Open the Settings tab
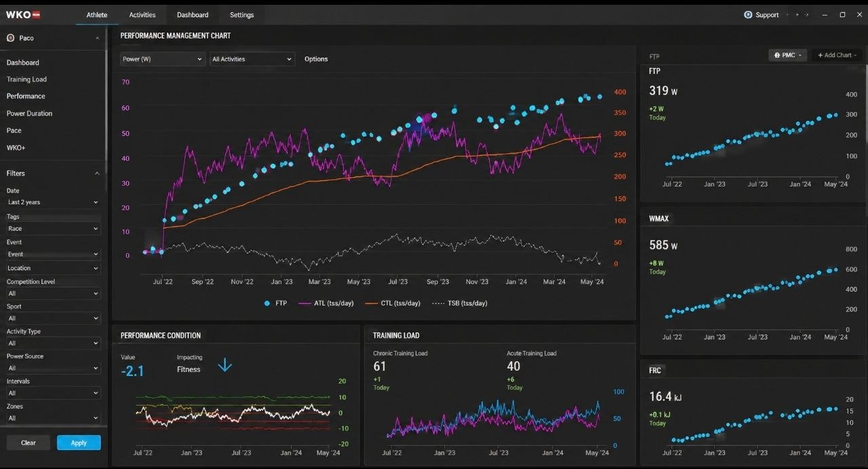 pos(241,15)
